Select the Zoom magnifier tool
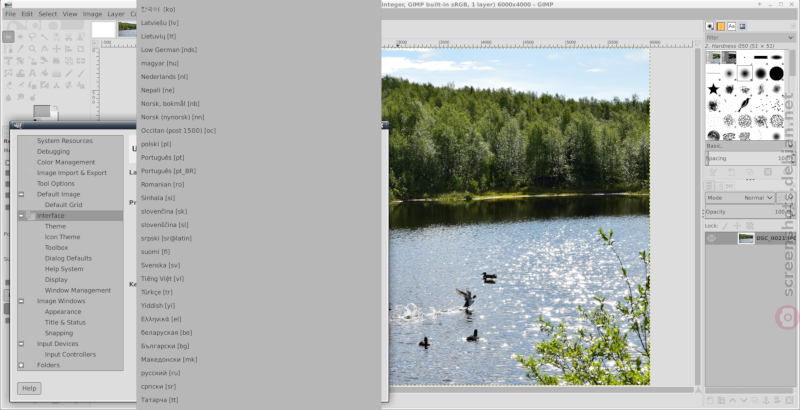Screen dimensions: 800x410 coord(32,49)
